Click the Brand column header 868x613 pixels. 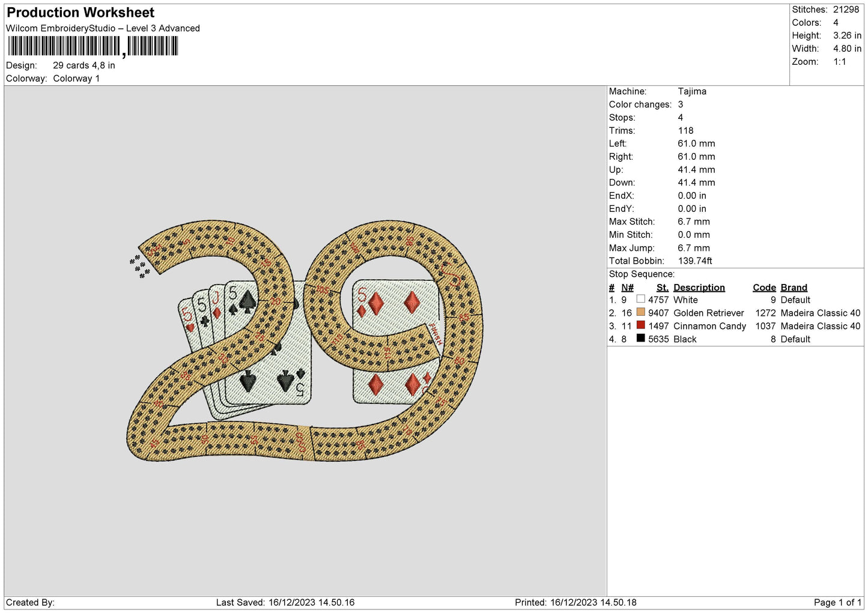click(794, 288)
